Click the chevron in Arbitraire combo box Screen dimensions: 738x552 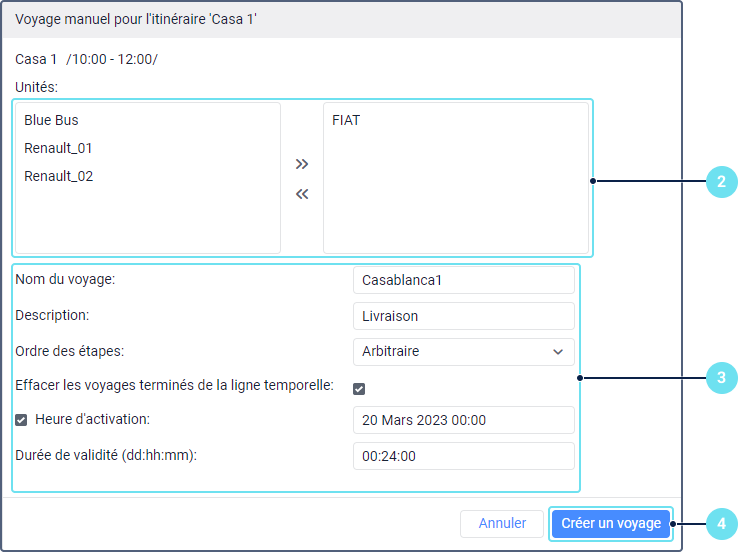[x=558, y=352]
